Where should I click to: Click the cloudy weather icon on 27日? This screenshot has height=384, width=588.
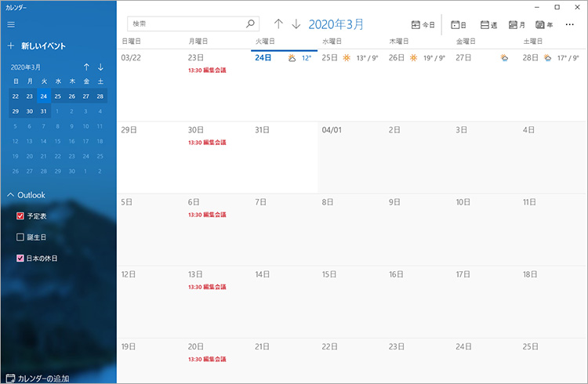504,58
